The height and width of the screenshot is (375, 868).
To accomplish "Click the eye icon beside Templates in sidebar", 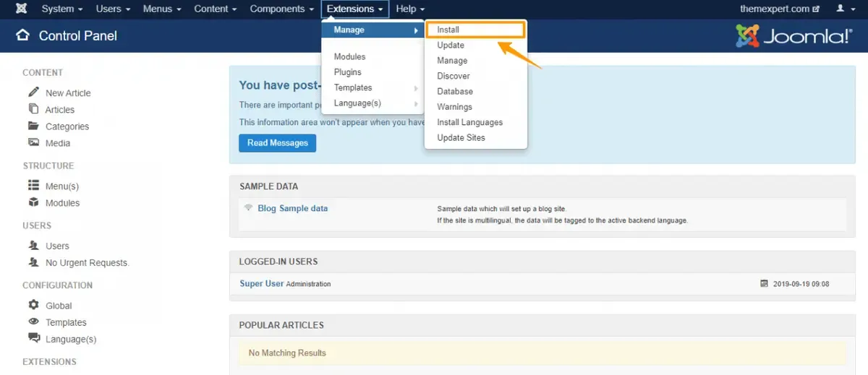I will pyautogui.click(x=33, y=322).
